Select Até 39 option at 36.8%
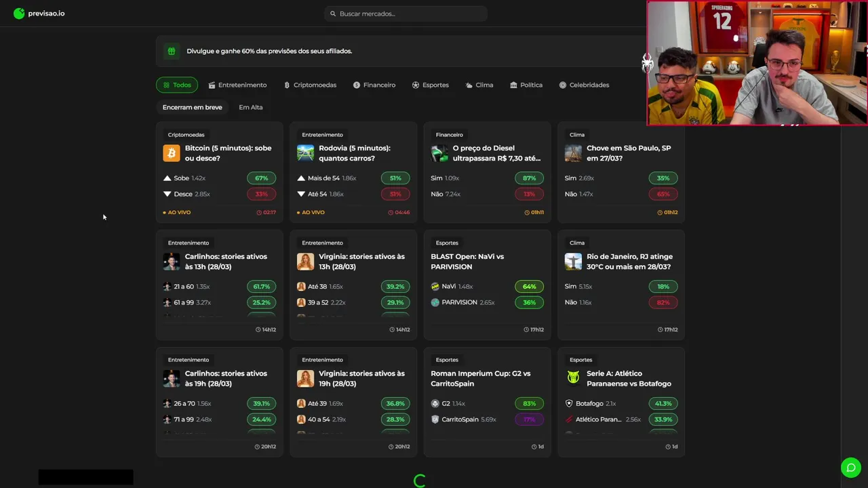 [x=395, y=403]
